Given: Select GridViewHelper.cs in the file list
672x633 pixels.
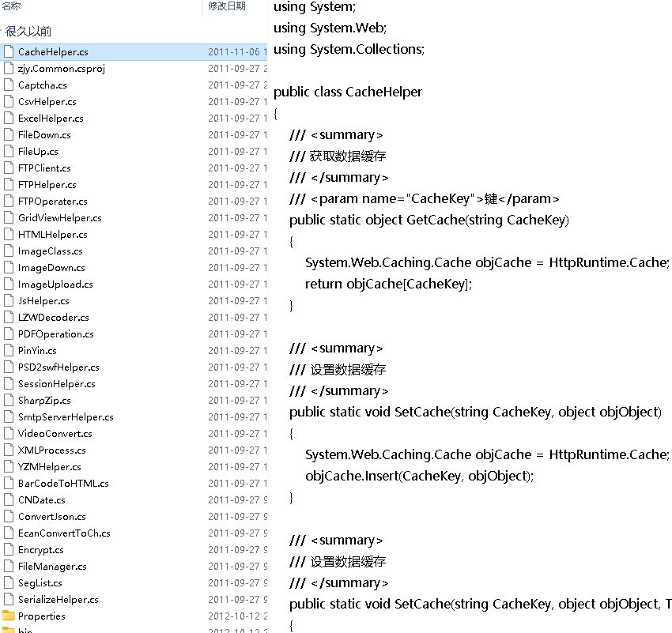Looking at the screenshot, I should 59,218.
